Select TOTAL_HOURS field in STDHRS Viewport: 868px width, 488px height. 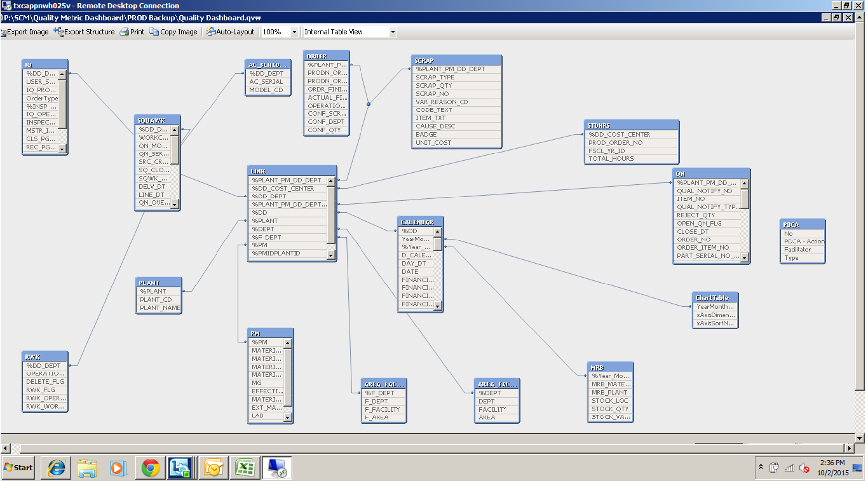click(632, 159)
